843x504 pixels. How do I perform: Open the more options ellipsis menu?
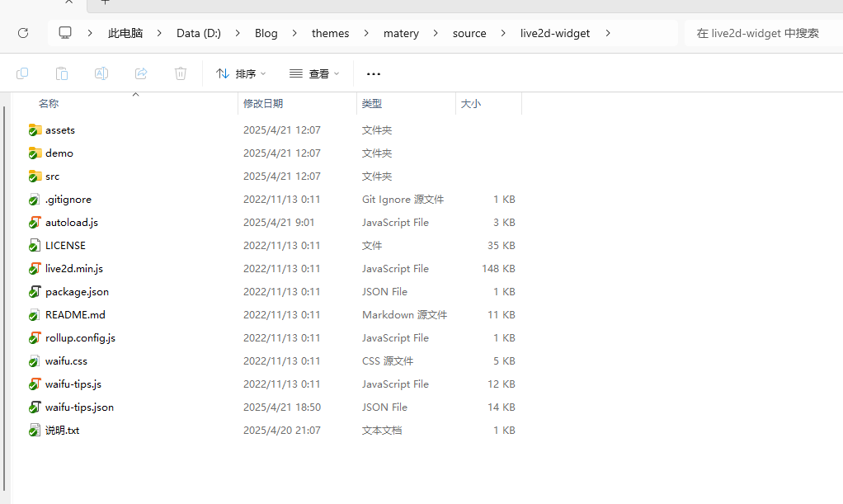[374, 73]
